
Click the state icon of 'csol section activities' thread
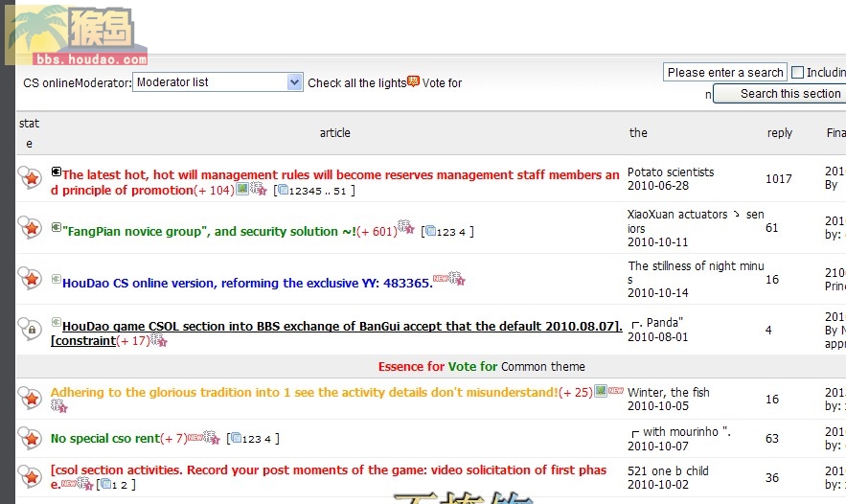[30, 476]
